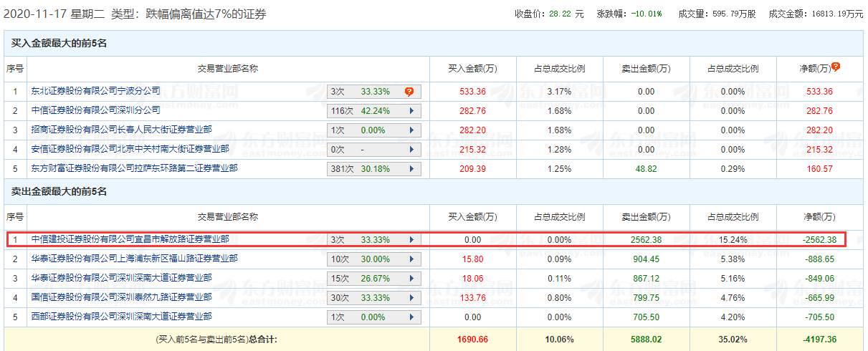Expand arrow in 西部证券深圳深南大道 stats box

pos(411,317)
